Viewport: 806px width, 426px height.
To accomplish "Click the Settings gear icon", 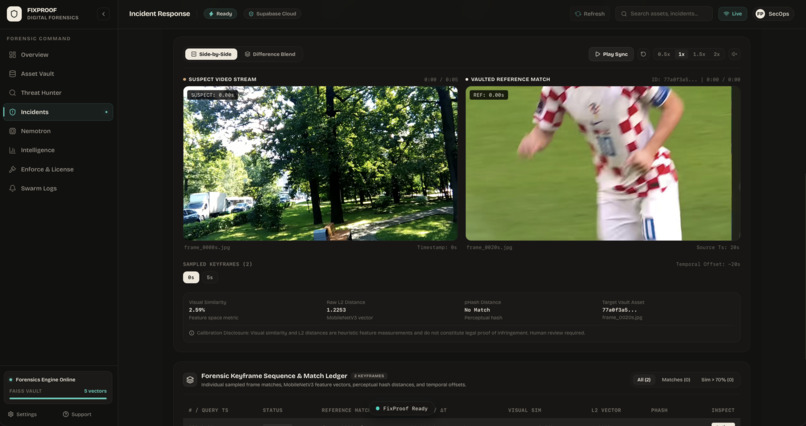I will (x=10, y=414).
